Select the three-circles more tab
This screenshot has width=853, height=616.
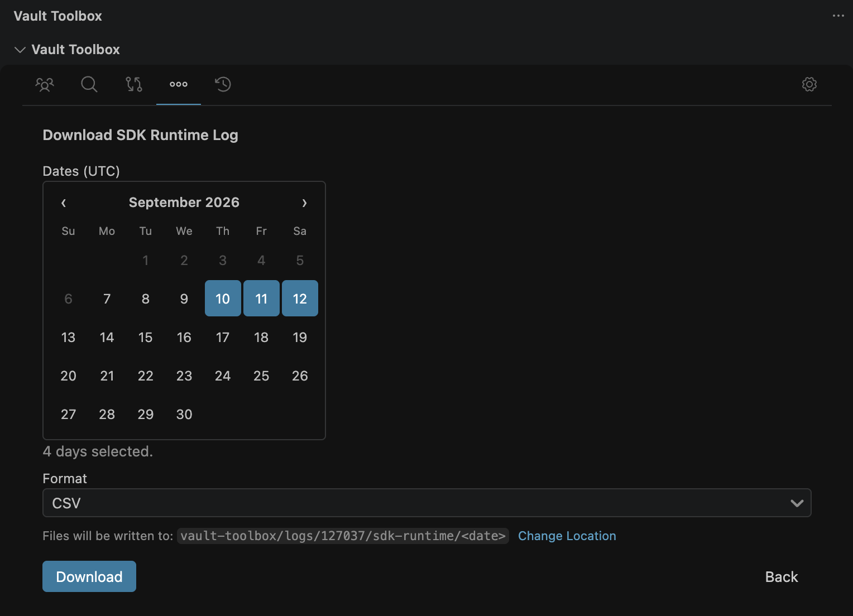(179, 84)
